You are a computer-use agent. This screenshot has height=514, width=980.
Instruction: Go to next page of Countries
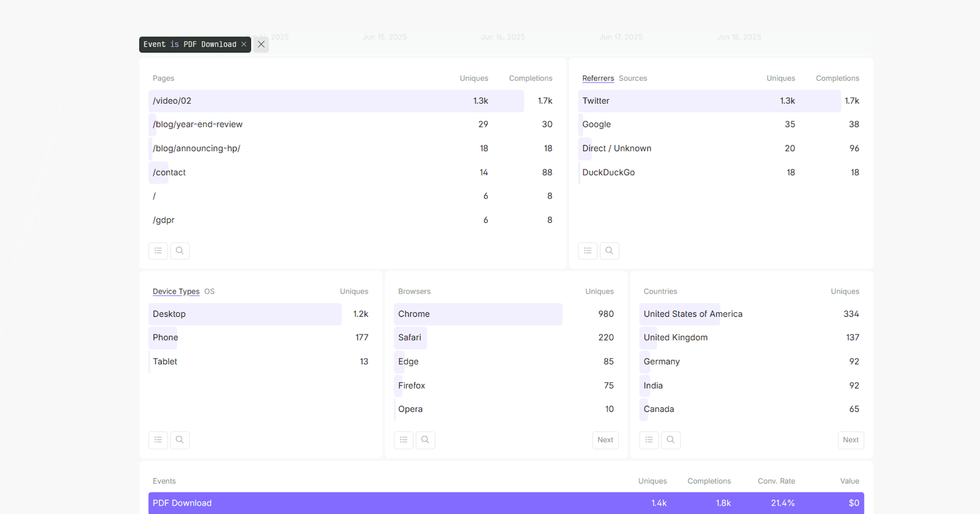[851, 440]
